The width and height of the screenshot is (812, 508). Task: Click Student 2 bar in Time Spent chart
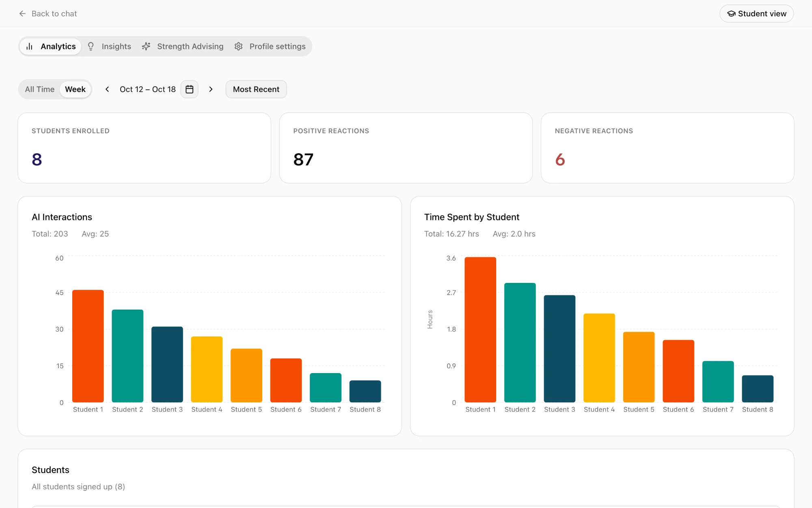coord(520,343)
